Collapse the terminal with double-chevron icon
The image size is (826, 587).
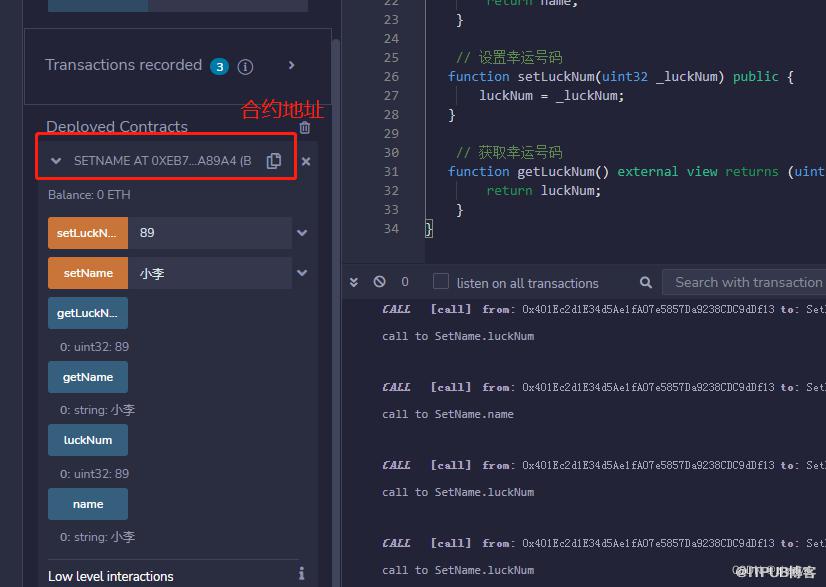coord(354,282)
